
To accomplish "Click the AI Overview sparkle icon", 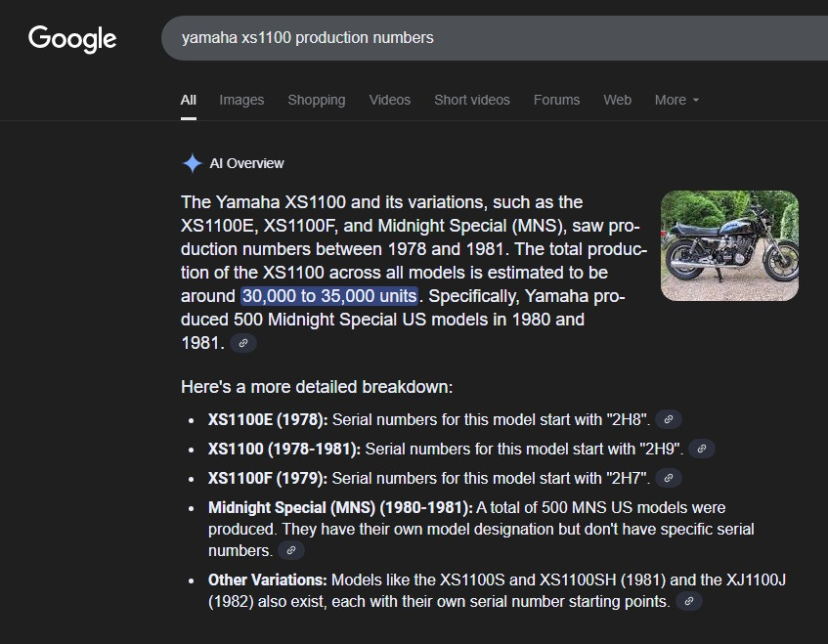I will tap(193, 163).
